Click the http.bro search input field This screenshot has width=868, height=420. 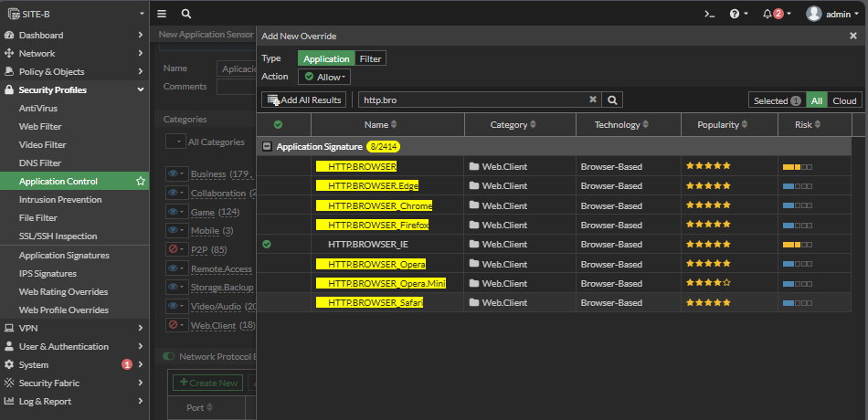click(471, 100)
